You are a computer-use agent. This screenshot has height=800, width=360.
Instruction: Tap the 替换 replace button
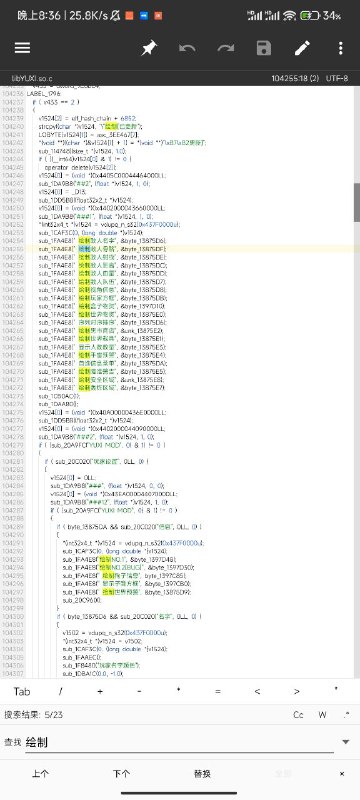(202, 773)
